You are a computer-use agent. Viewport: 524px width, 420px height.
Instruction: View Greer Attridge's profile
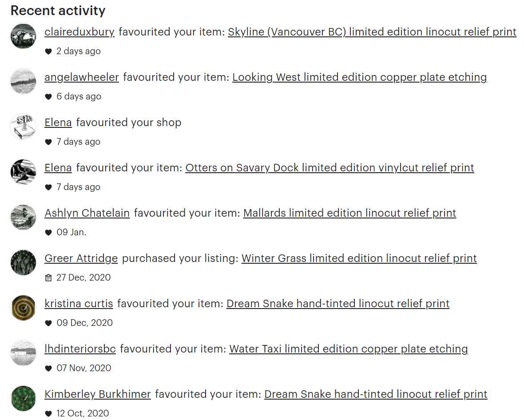pyautogui.click(x=81, y=258)
